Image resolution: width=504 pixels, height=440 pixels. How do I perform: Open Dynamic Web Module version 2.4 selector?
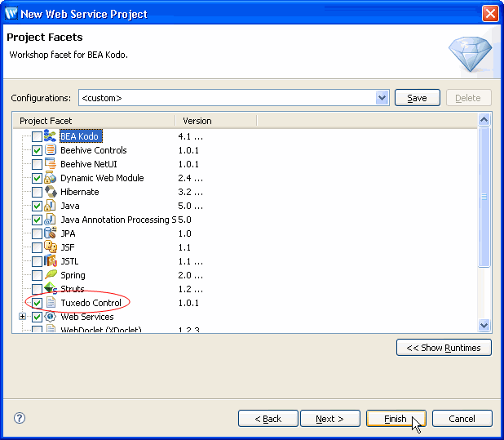coord(191,178)
